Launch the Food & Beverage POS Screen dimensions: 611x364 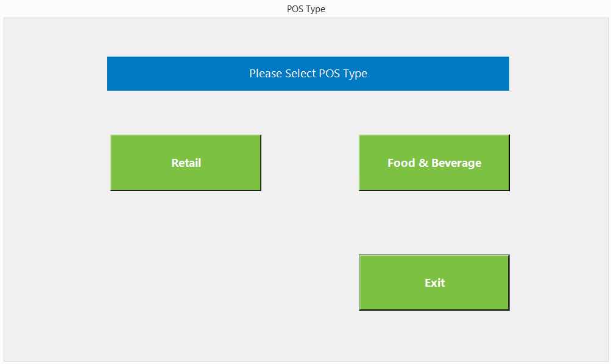click(x=434, y=163)
